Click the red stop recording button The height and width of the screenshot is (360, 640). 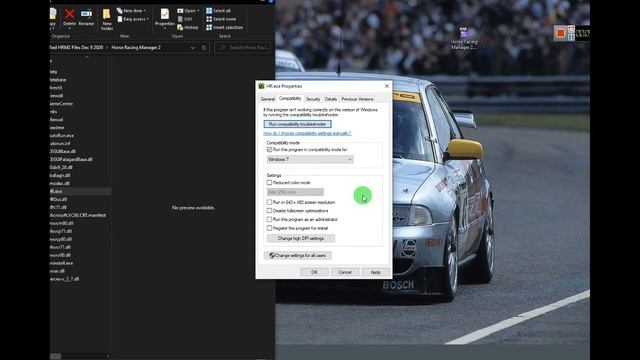tap(560, 33)
